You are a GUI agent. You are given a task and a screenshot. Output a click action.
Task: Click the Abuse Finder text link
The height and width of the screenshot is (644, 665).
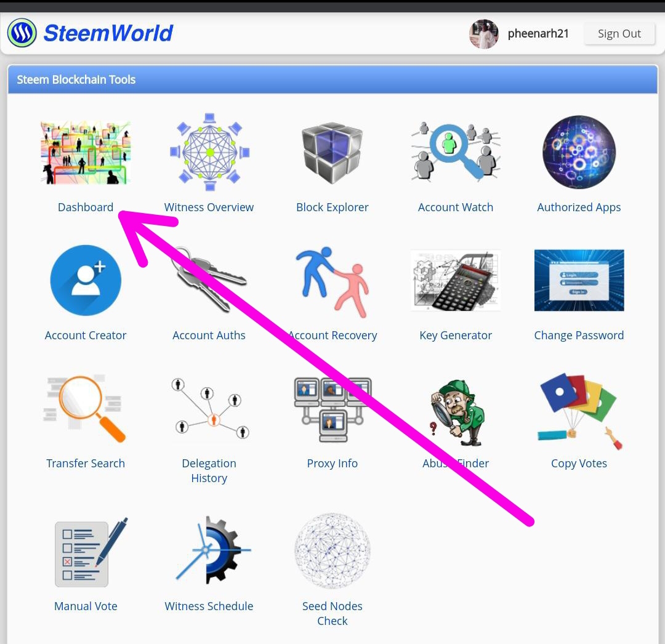(x=456, y=463)
